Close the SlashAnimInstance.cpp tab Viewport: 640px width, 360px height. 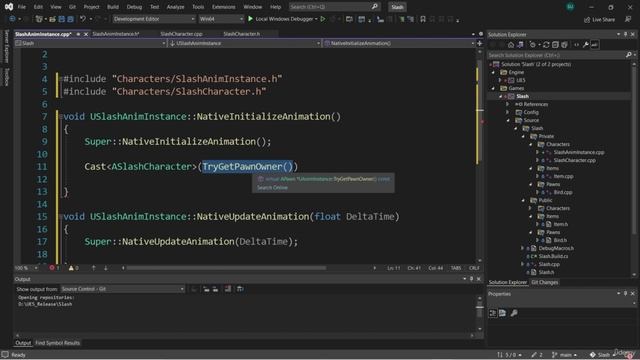coord(86,34)
